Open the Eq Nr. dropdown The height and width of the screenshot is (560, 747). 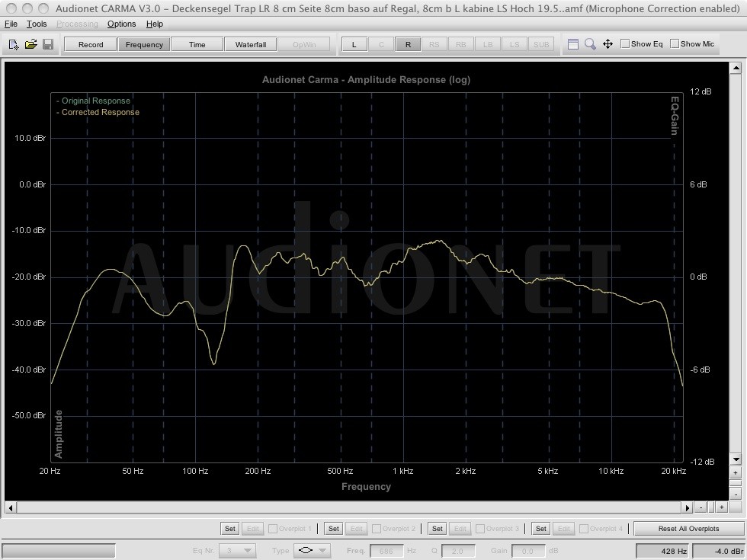click(238, 550)
